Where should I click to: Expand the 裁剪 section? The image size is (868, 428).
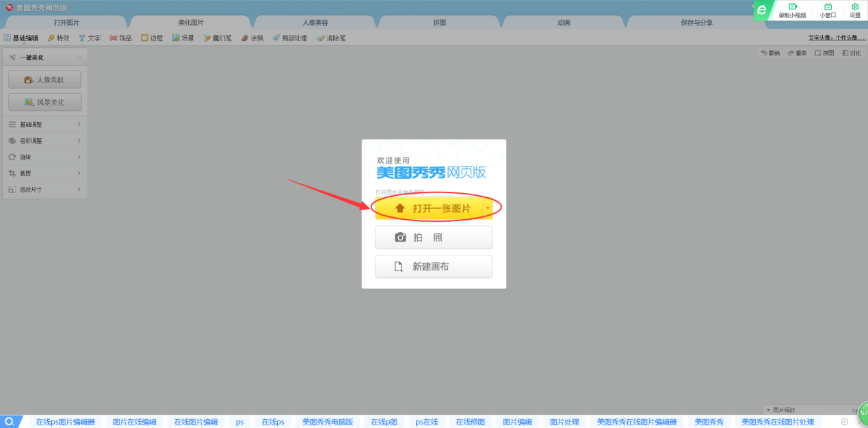pyautogui.click(x=45, y=173)
